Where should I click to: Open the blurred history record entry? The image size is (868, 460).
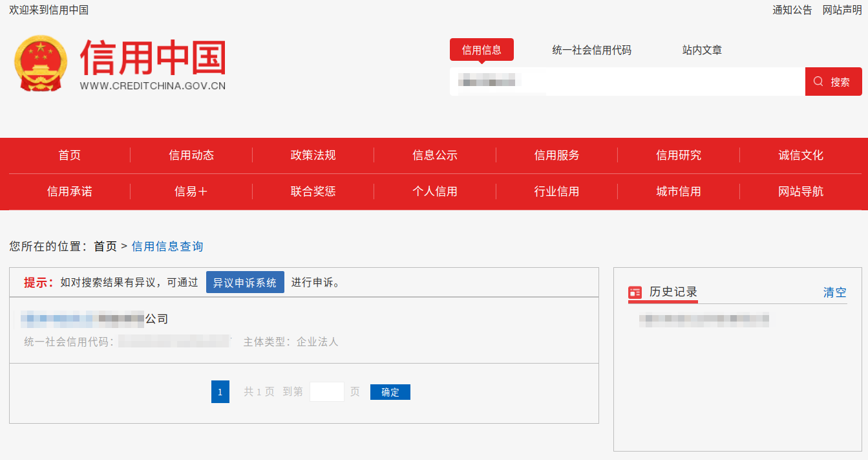[704, 320]
